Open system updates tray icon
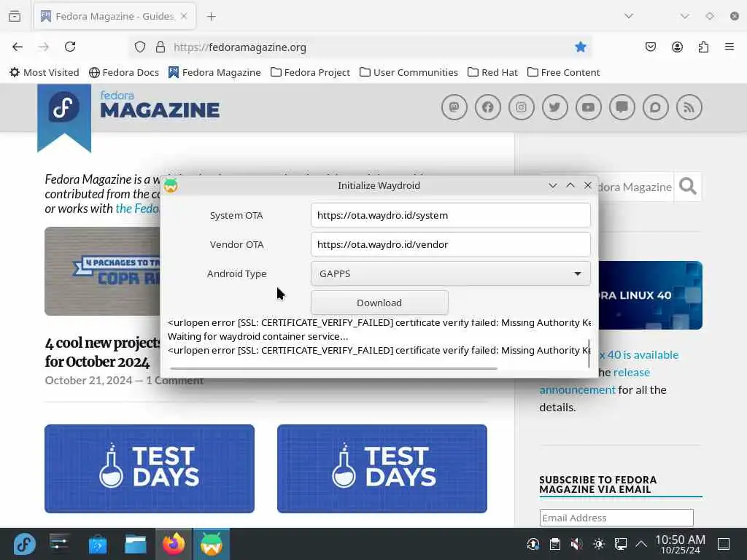This screenshot has width=747, height=560. [x=533, y=544]
